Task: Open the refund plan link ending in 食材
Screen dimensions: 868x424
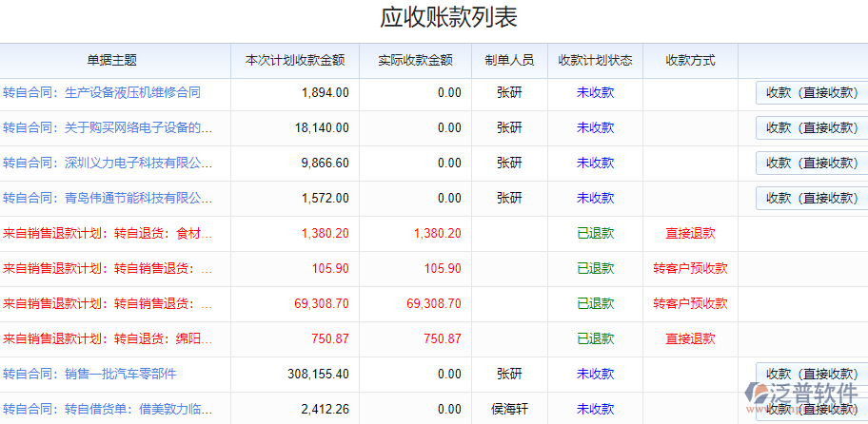Action: pos(108,234)
